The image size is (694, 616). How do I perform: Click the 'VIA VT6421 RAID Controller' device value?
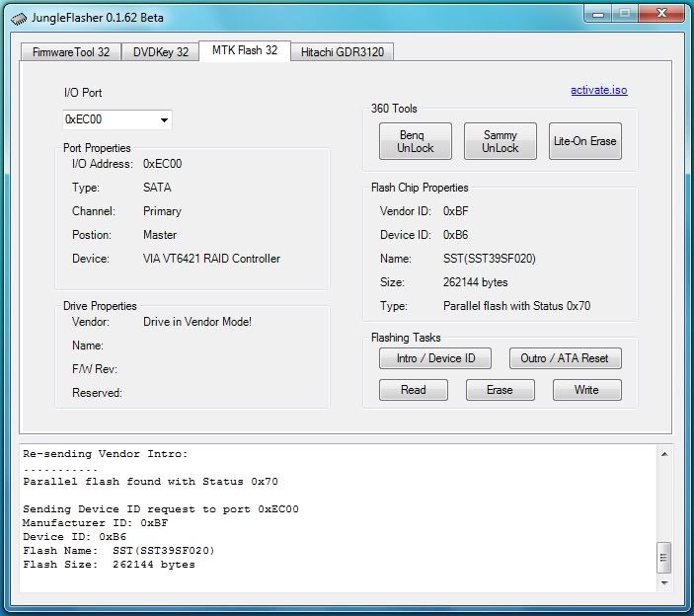[211, 259]
